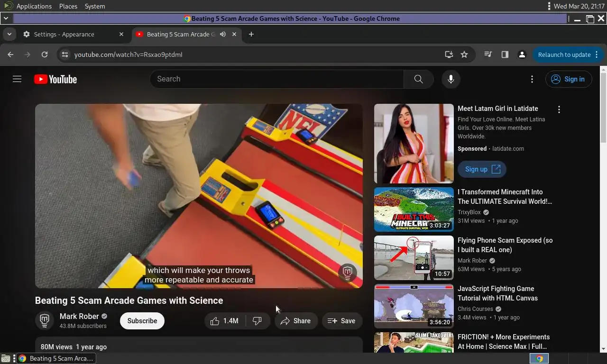Open the Chrome three-dot menu
This screenshot has width=607, height=364.
[x=597, y=55]
